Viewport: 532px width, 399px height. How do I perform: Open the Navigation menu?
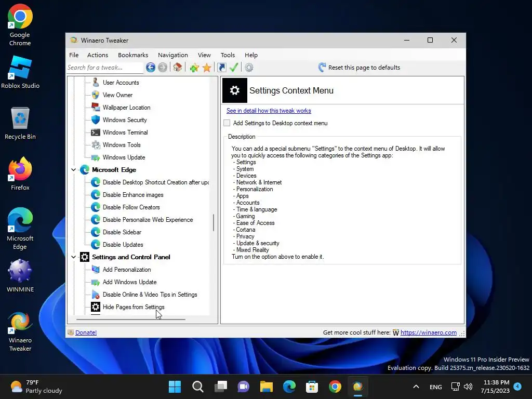(172, 55)
